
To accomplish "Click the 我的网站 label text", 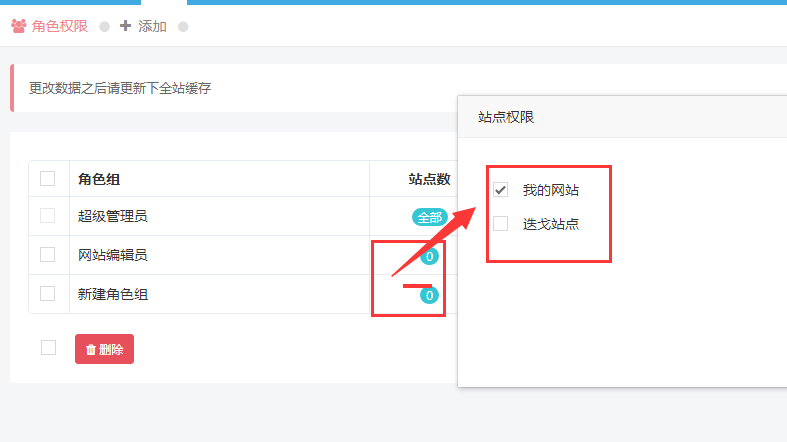I will (551, 190).
